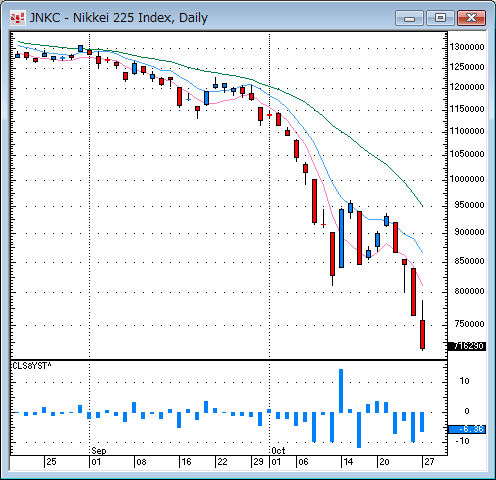
Task: Click the 850000 price axis label
Action: pos(469,261)
